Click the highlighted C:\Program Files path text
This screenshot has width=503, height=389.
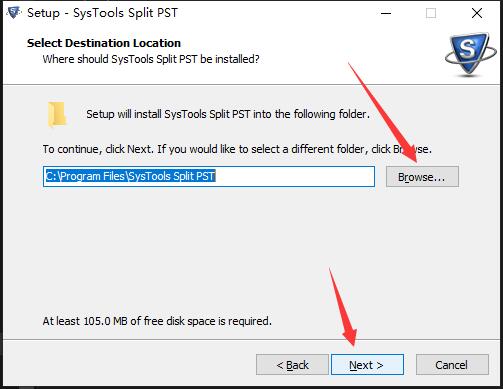pos(130,176)
